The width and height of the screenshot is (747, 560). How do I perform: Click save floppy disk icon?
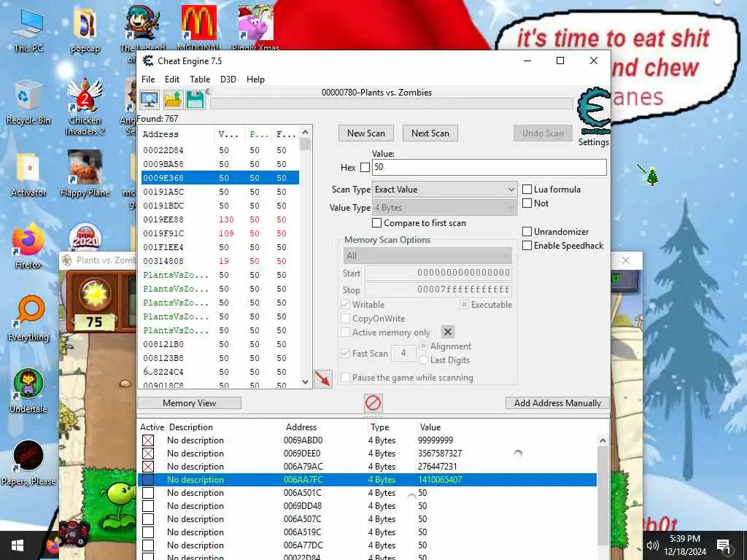(196, 100)
